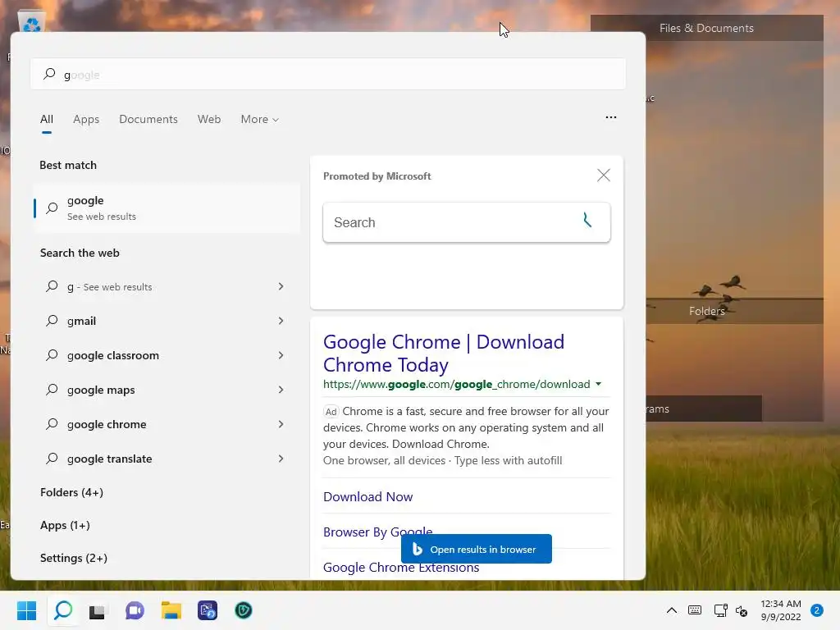
Task: Open the google.com chrome download URL
Action: pyautogui.click(x=456, y=384)
